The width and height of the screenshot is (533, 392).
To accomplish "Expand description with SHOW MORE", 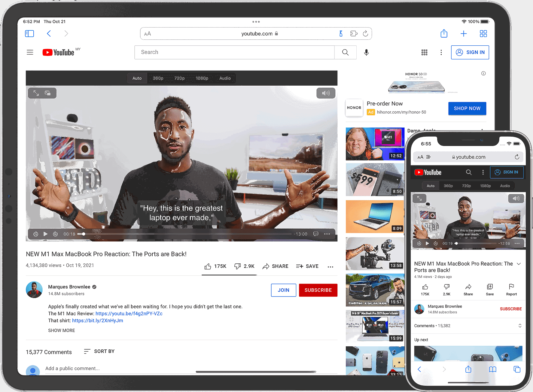I will (62, 330).
